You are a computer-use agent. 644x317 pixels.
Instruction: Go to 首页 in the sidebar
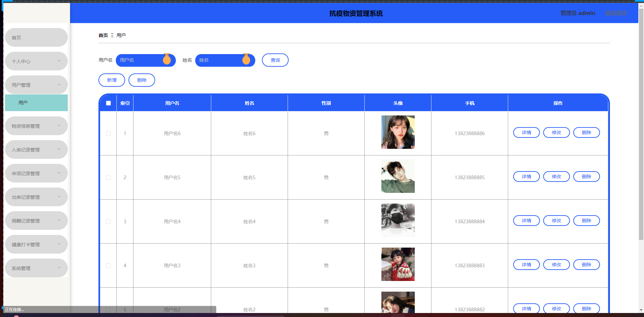pyautogui.click(x=36, y=38)
